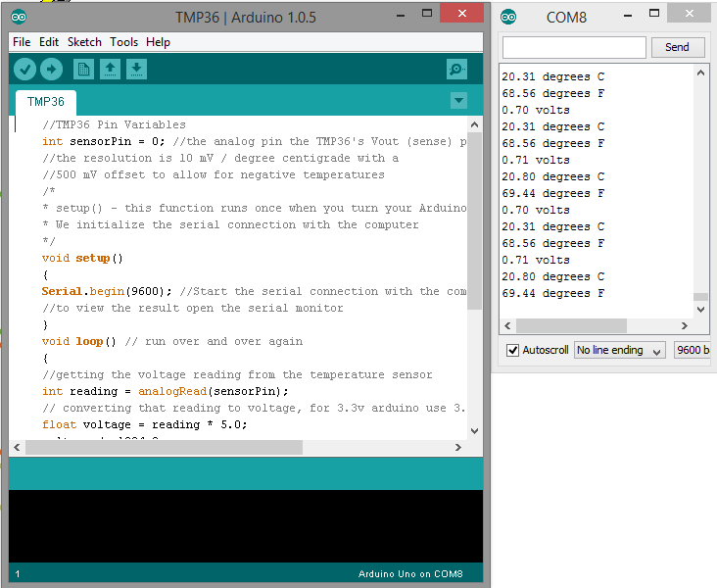Close the COM8 serial monitor window
717x588 pixels.
point(690,14)
